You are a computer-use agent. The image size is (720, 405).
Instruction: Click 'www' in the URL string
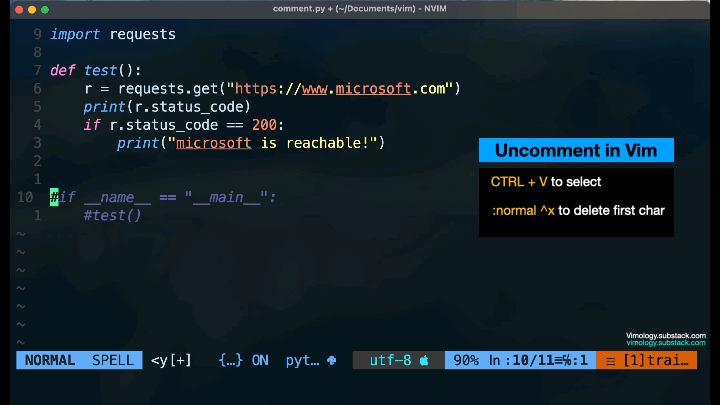coord(314,89)
